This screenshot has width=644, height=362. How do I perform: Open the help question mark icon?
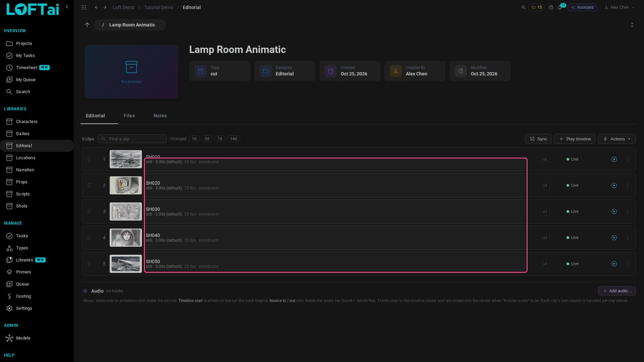(x=551, y=8)
